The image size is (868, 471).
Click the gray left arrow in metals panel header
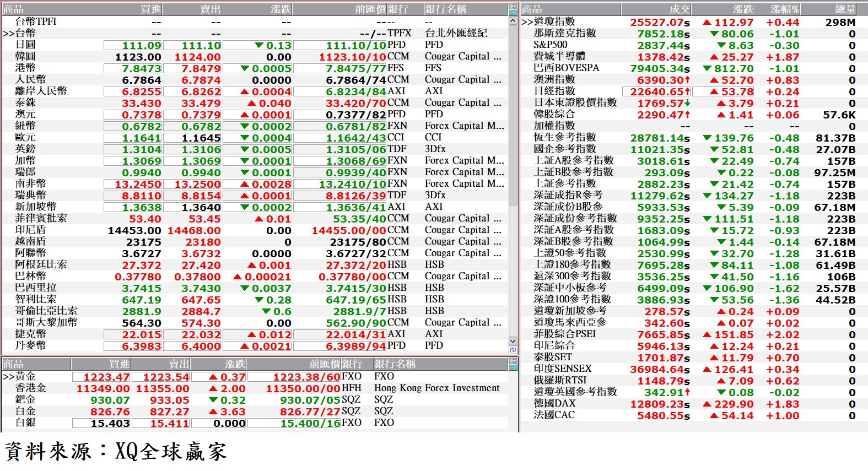[513, 361]
